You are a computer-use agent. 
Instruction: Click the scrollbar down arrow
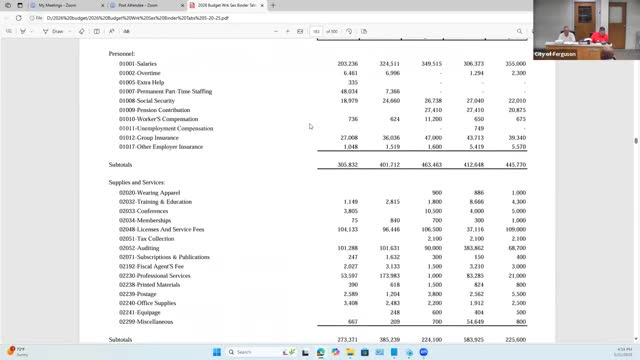(x=636, y=339)
